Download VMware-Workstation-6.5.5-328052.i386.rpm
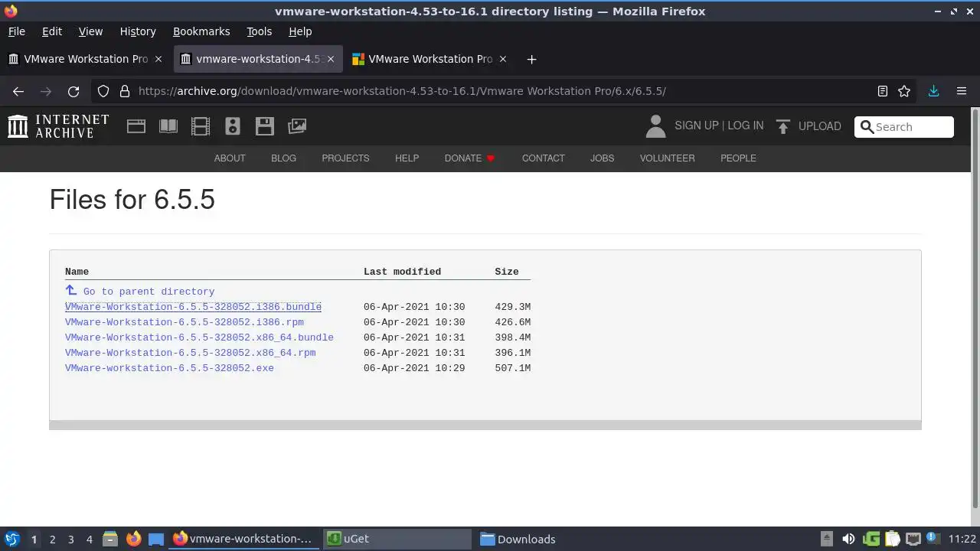 tap(185, 322)
